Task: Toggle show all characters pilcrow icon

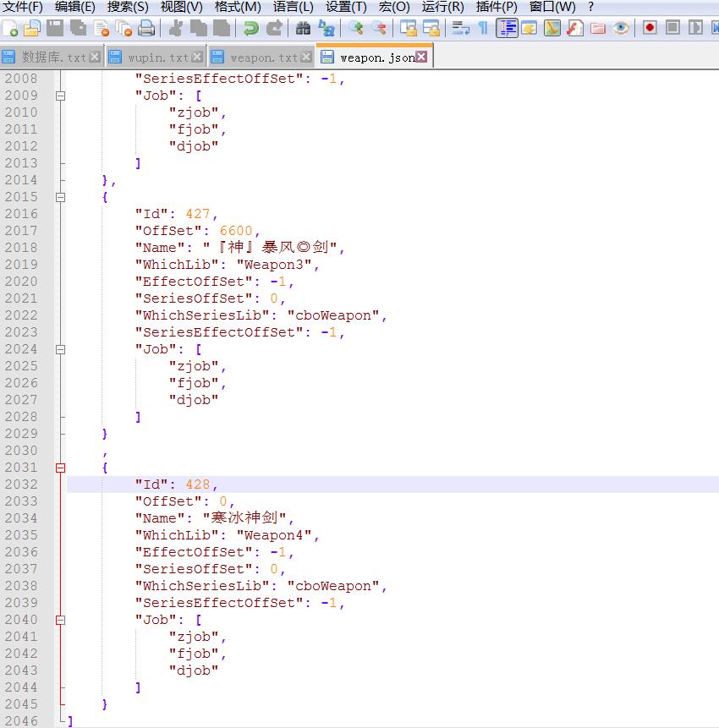Action: [483, 28]
